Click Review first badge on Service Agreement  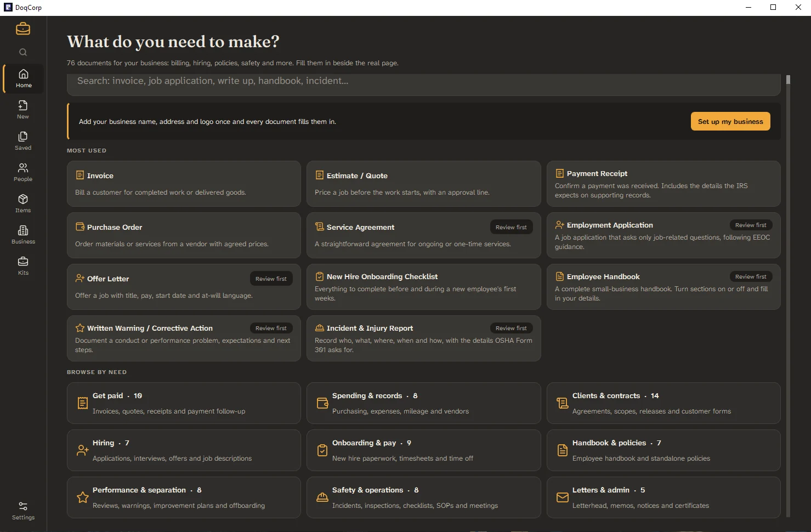click(511, 227)
